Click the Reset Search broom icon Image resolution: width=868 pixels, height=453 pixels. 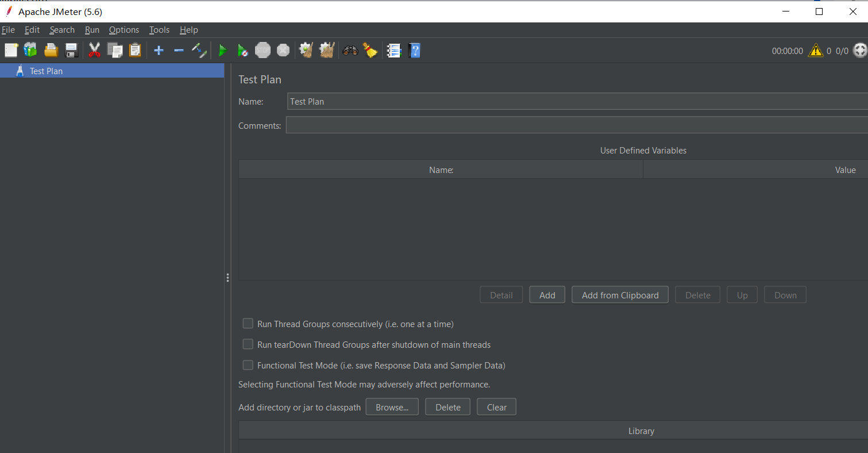(x=370, y=51)
